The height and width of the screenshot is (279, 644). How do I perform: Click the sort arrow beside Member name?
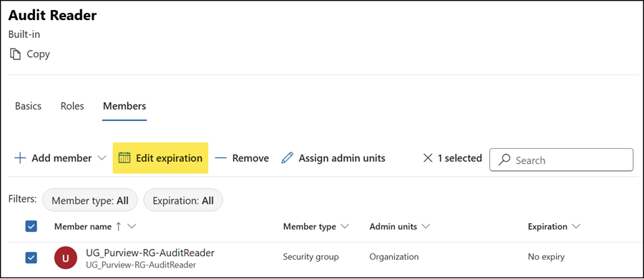pos(119,226)
